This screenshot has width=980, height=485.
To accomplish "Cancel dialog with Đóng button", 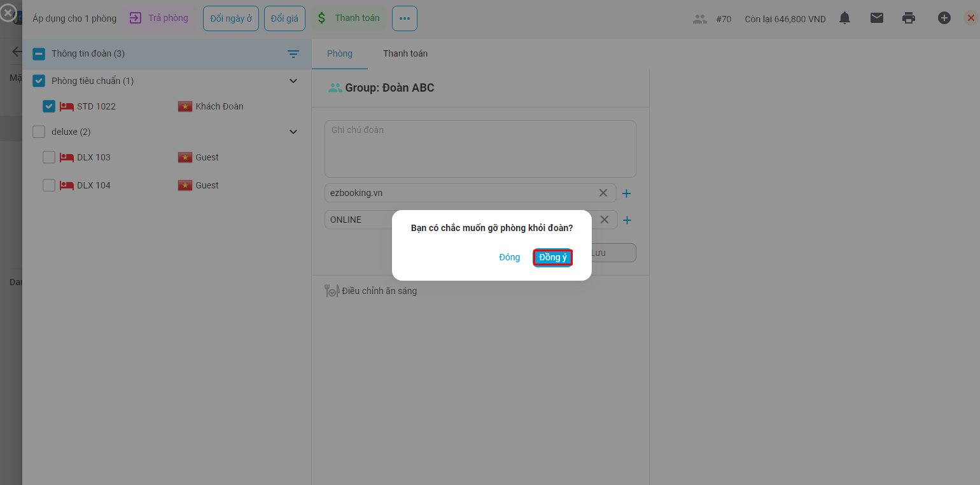I will 510,258.
